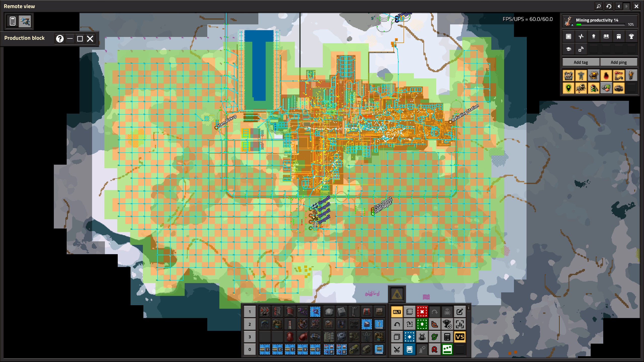
Task: Select the Production block calculator tab
Action: 13,21
